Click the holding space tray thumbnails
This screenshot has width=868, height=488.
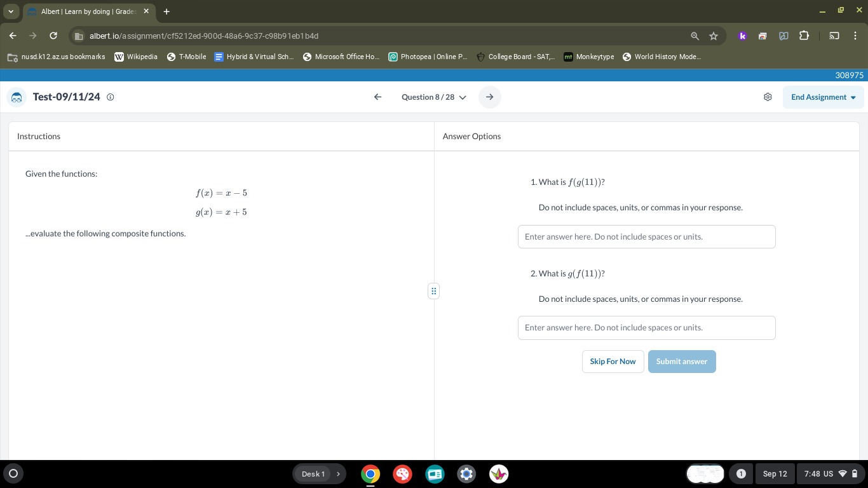click(705, 474)
